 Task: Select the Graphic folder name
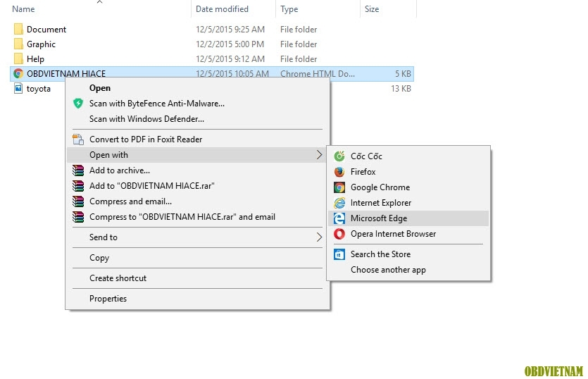point(41,44)
